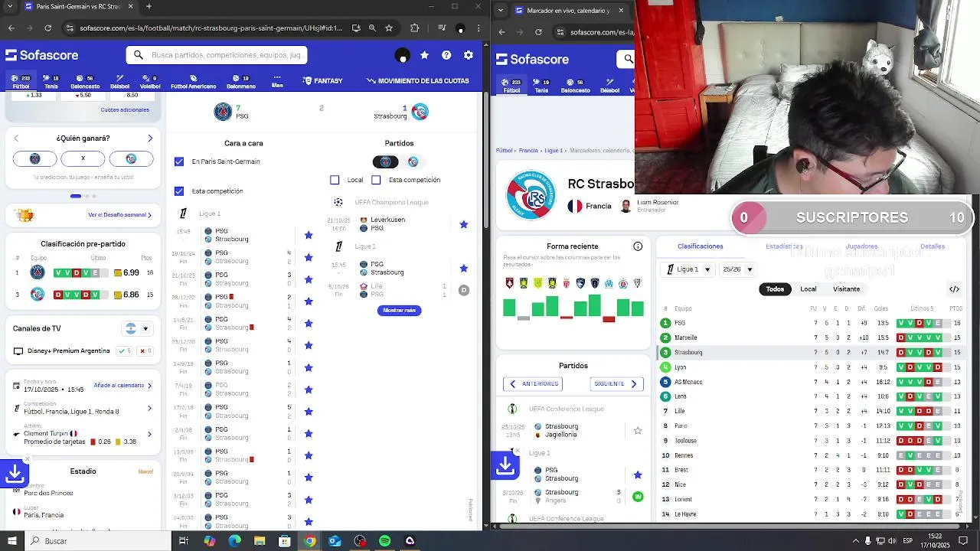Go to next ¿Quién ganará? card
This screenshot has height=551, width=980.
tap(150, 139)
